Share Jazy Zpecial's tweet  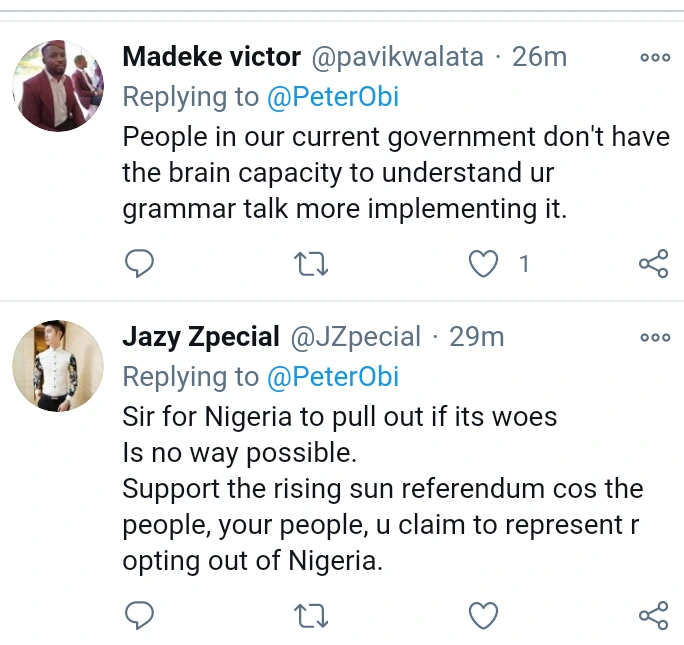[x=652, y=616]
